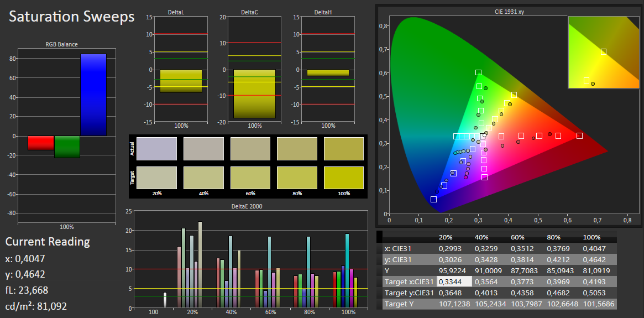The height and width of the screenshot is (318, 644).
Task: Click the blue bar in RGB Balance
Action: [x=93, y=95]
